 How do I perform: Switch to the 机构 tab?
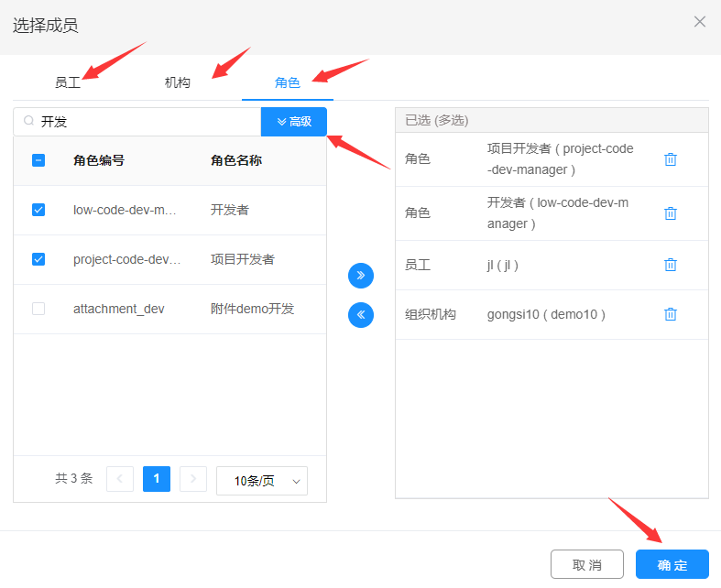click(178, 82)
